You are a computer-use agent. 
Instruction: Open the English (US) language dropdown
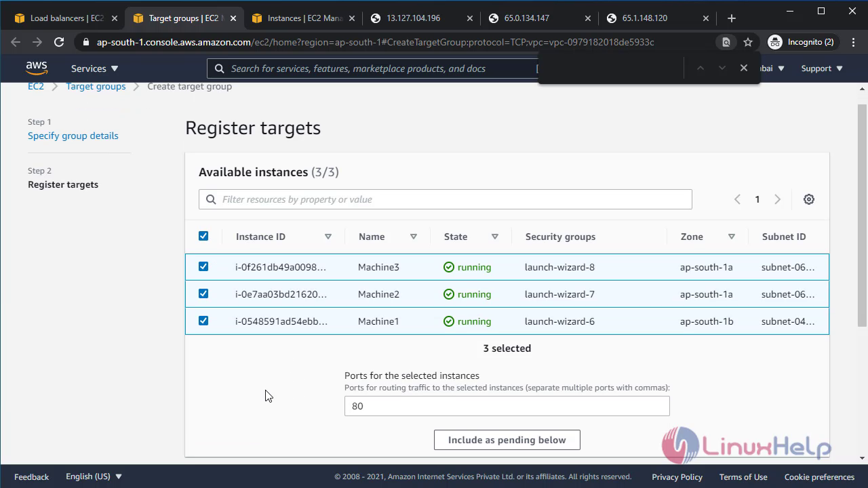tap(94, 476)
